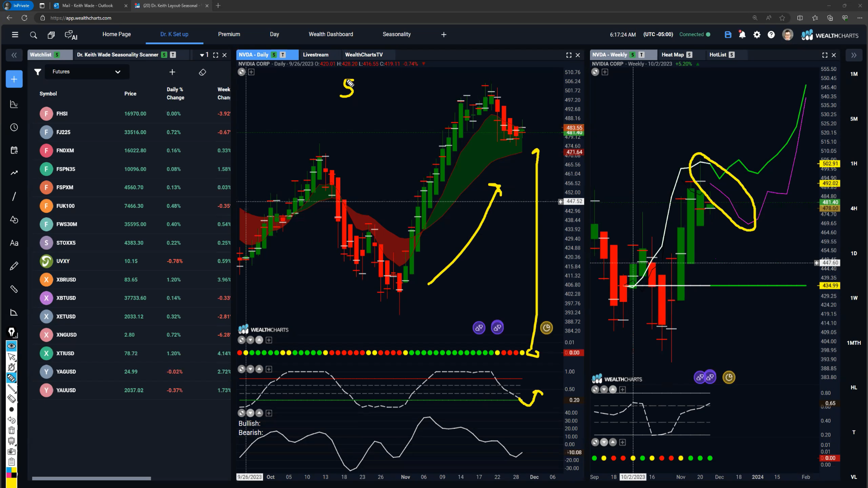Select the Aa text tool
The image size is (868, 488).
point(14,243)
